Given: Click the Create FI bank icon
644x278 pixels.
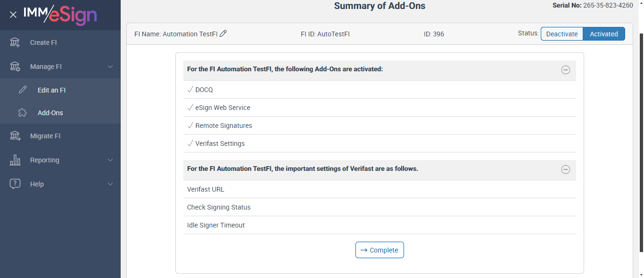Looking at the screenshot, I should 15,42.
